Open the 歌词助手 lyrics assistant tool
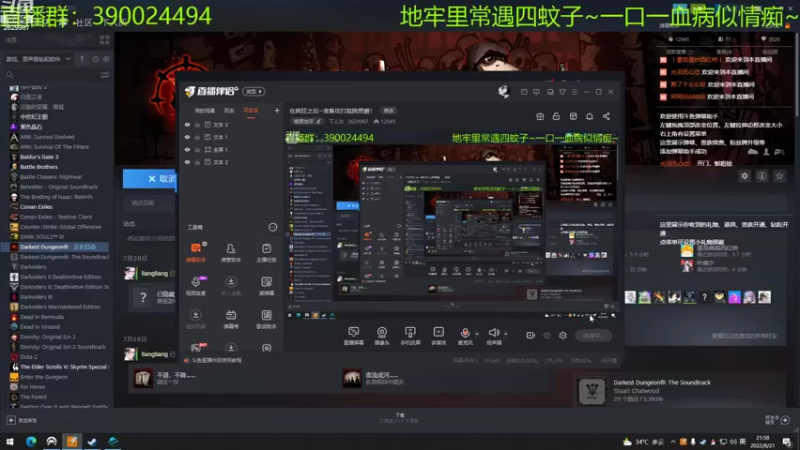This screenshot has height=450, width=800. pyautogui.click(x=266, y=319)
